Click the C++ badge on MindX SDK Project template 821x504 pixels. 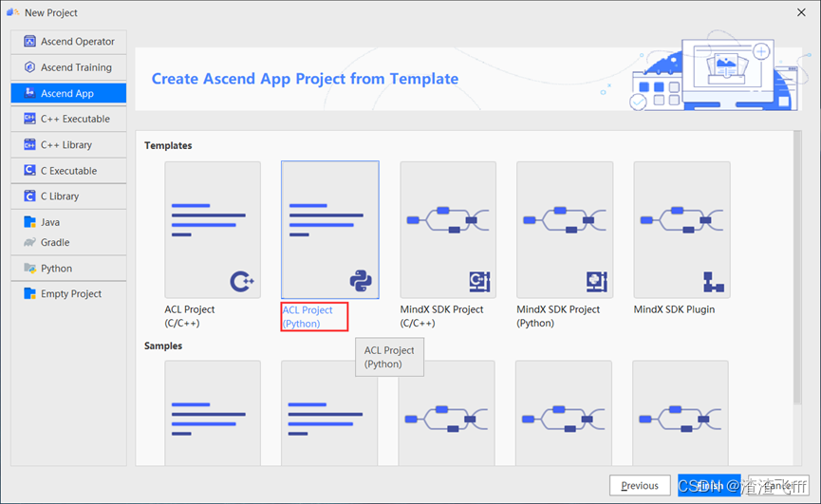479,282
